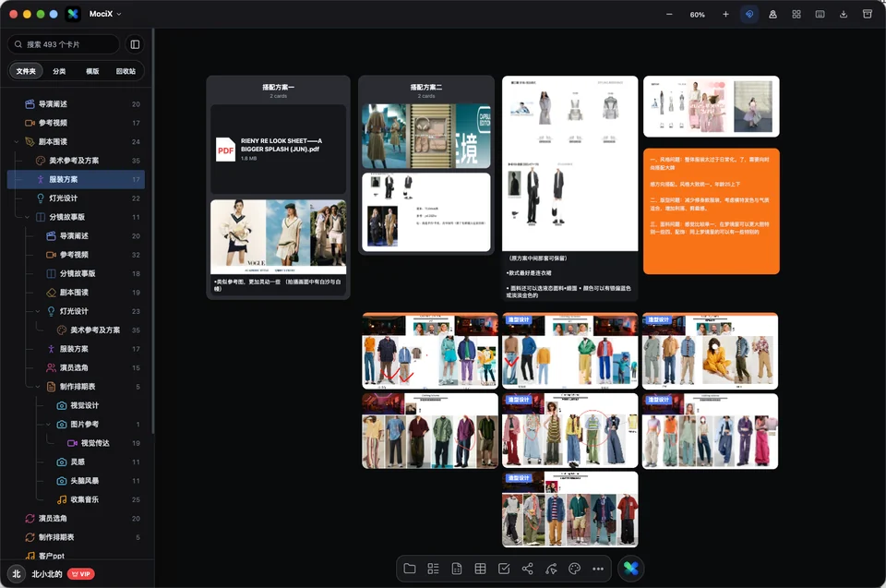Open the archive box icon in toolbar
Image resolution: width=886 pixels, height=588 pixels.
coord(868,14)
